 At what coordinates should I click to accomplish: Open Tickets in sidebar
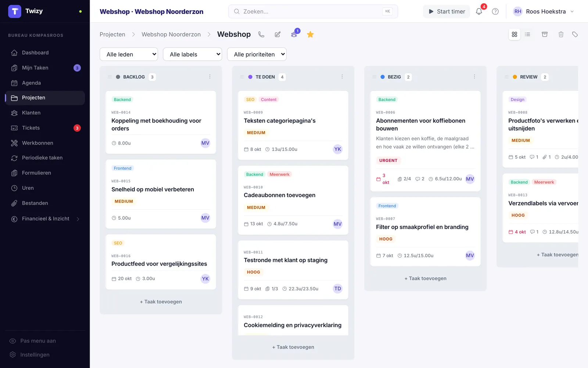tap(45, 128)
